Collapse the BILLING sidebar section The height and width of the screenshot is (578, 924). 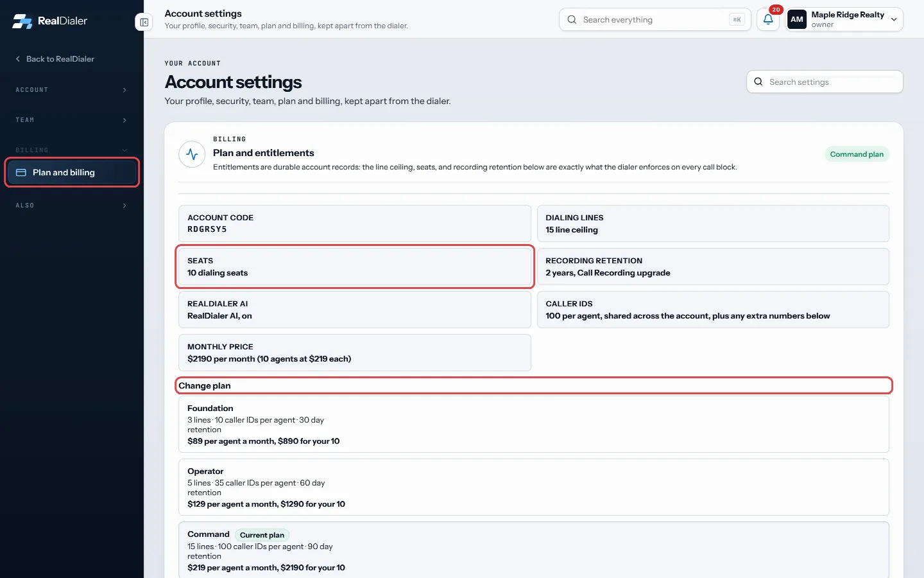pyautogui.click(x=71, y=150)
